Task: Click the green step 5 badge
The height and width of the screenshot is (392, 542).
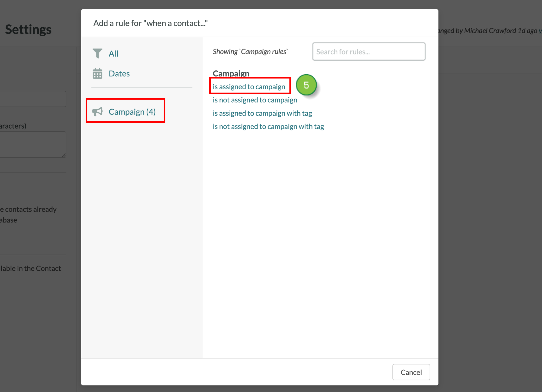Action: pos(306,85)
